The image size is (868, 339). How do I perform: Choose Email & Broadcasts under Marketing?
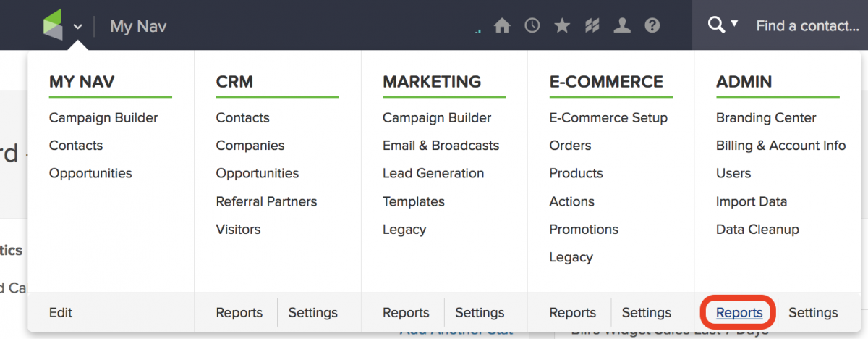pos(441,146)
